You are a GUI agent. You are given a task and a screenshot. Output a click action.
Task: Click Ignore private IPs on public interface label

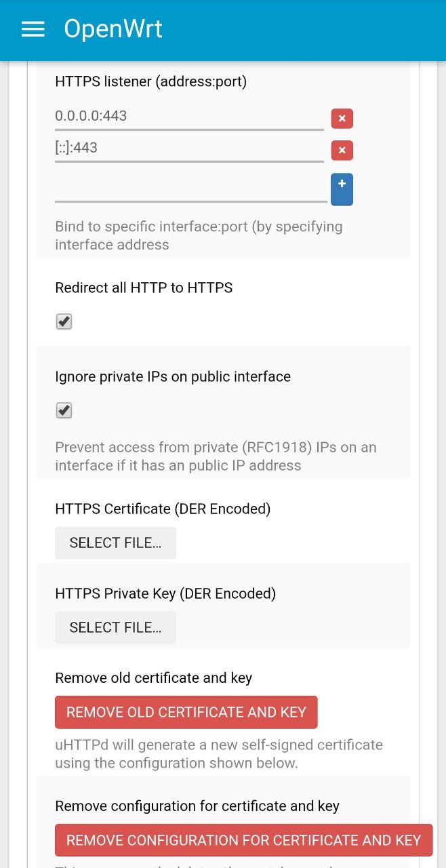173,376
